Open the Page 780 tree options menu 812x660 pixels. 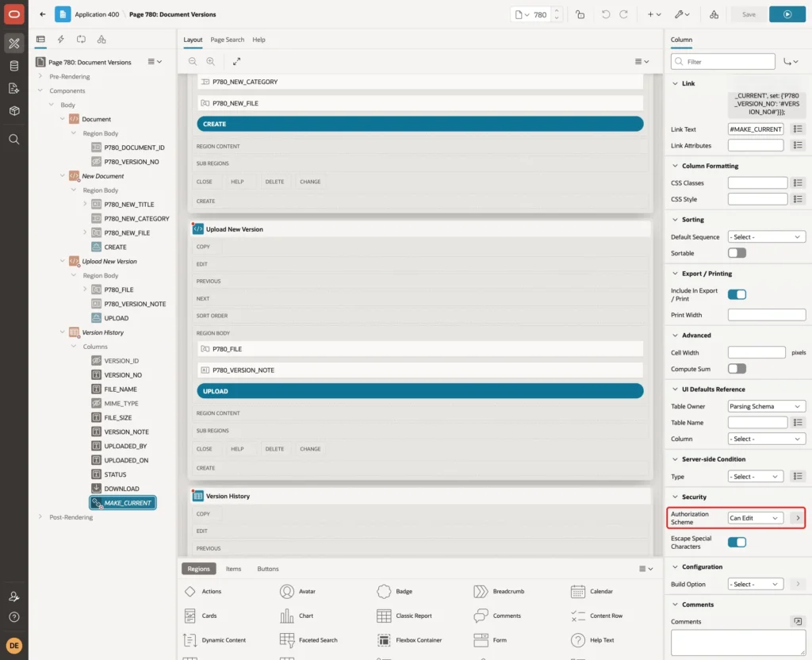click(155, 62)
